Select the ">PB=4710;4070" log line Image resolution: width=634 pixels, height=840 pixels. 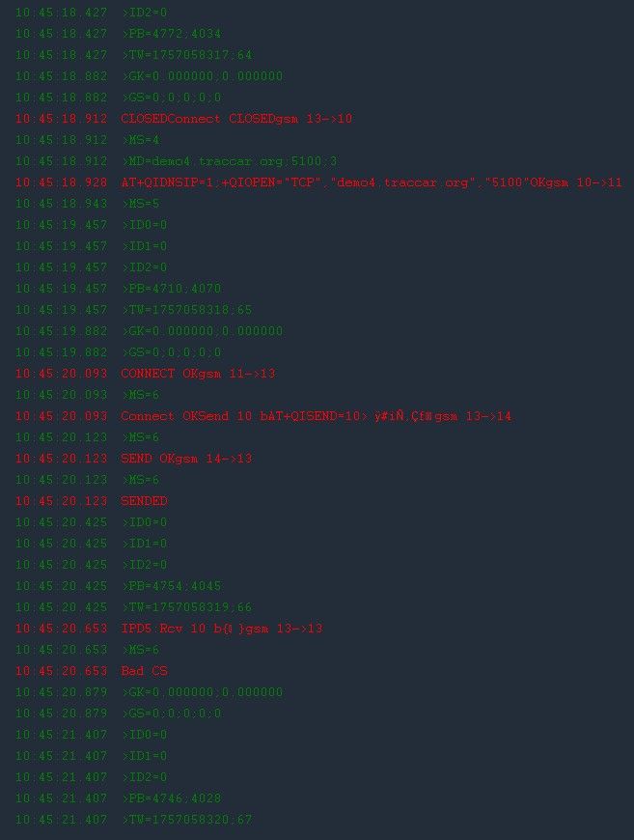[x=171, y=289]
